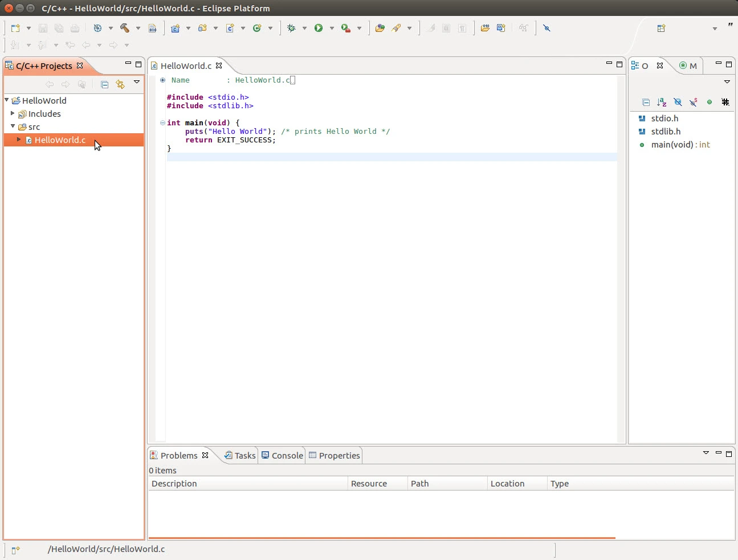The image size is (738, 560).
Task: Toggle Link with Editor in Projects panel
Action: [x=120, y=84]
